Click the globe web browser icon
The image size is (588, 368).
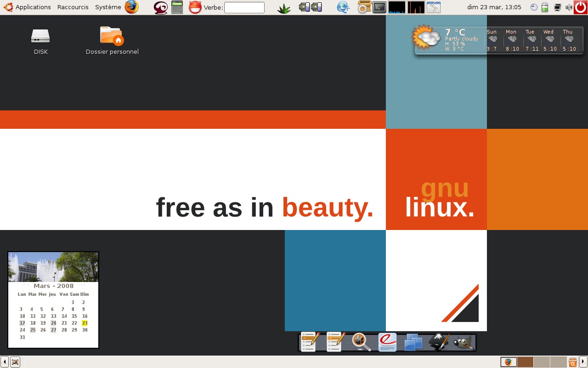[x=343, y=7]
